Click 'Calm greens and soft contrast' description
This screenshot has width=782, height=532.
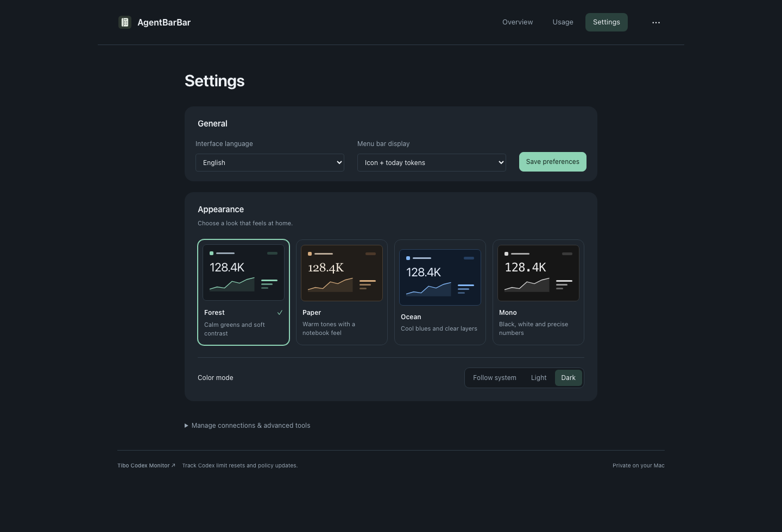click(x=235, y=329)
